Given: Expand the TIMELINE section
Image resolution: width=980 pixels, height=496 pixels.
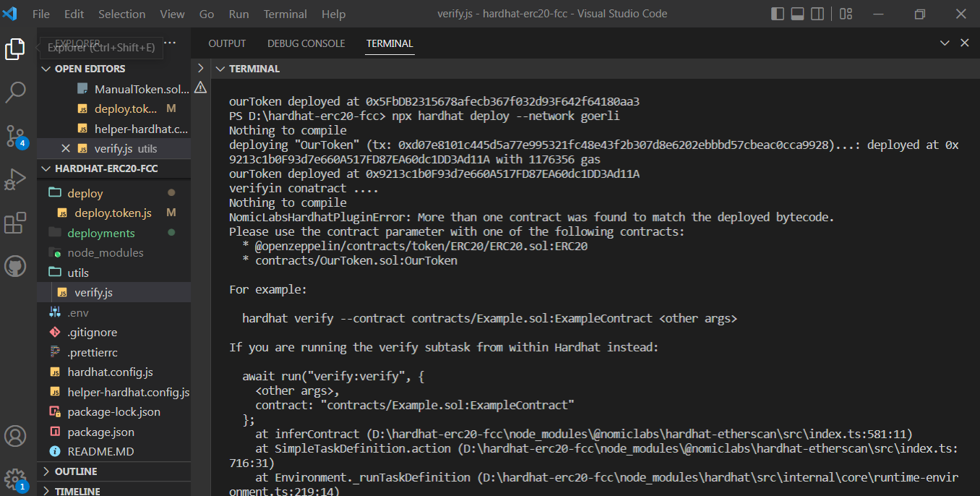Looking at the screenshot, I should pyautogui.click(x=114, y=490).
